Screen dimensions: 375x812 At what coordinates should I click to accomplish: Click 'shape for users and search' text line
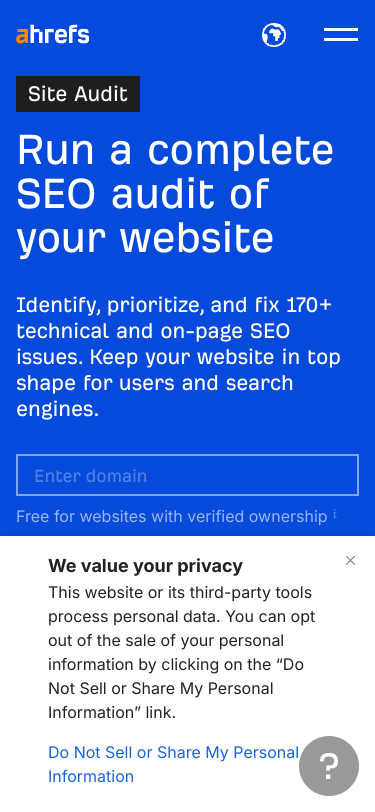[155, 383]
